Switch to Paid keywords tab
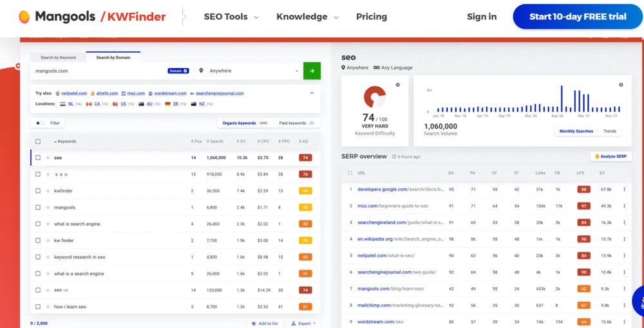 tap(296, 123)
